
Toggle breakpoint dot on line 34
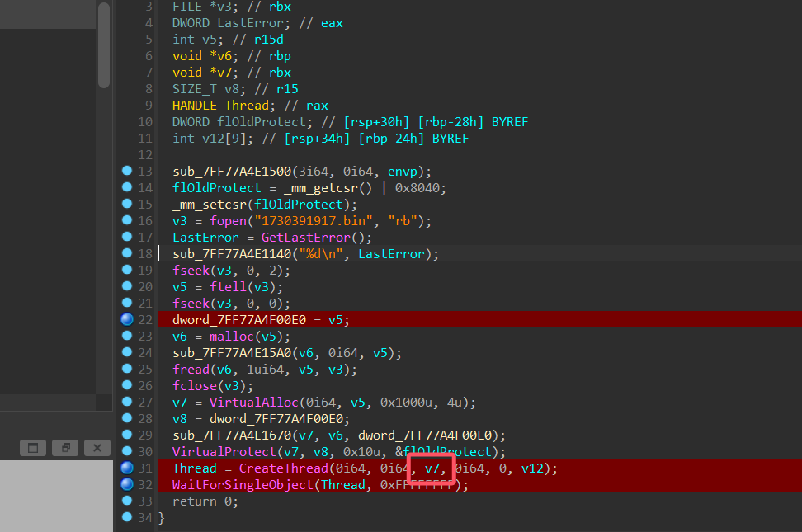click(x=127, y=517)
